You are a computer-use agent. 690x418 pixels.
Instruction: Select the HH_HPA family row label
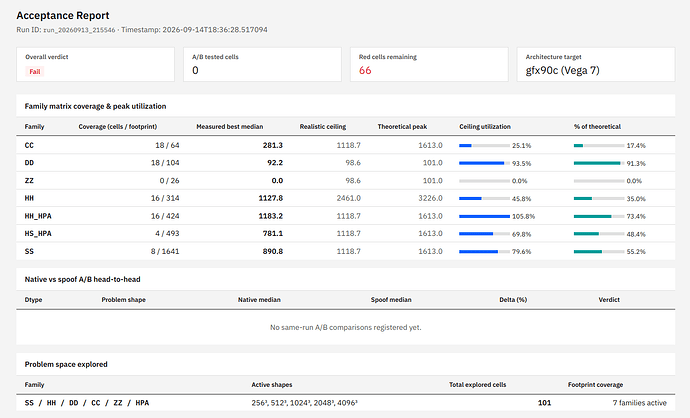click(x=38, y=216)
